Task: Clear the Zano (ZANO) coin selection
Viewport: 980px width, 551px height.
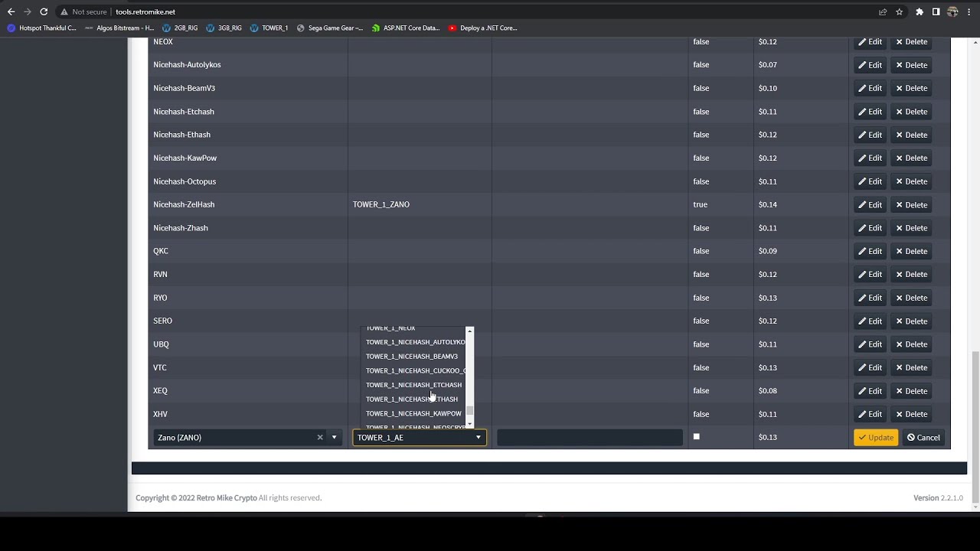Action: pos(320,438)
